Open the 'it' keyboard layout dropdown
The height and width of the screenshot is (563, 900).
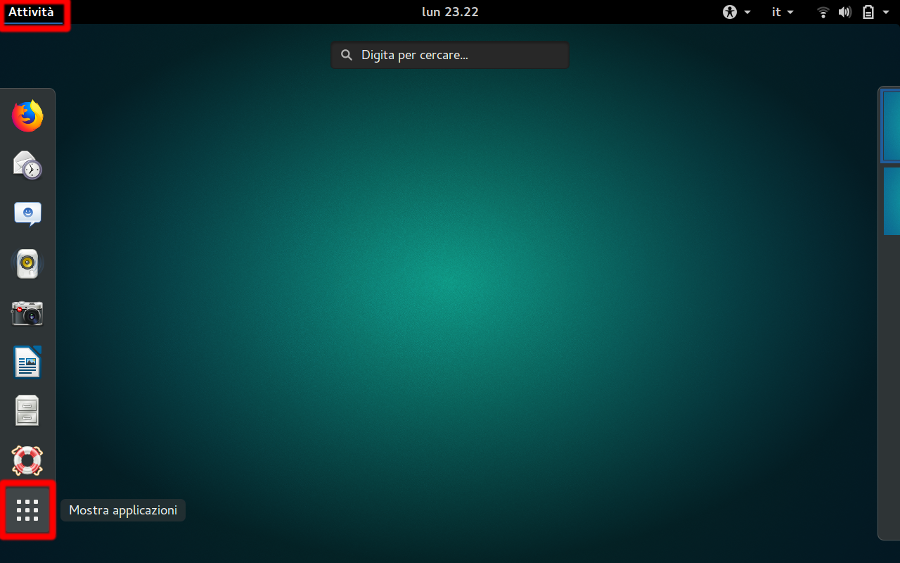pyautogui.click(x=782, y=12)
